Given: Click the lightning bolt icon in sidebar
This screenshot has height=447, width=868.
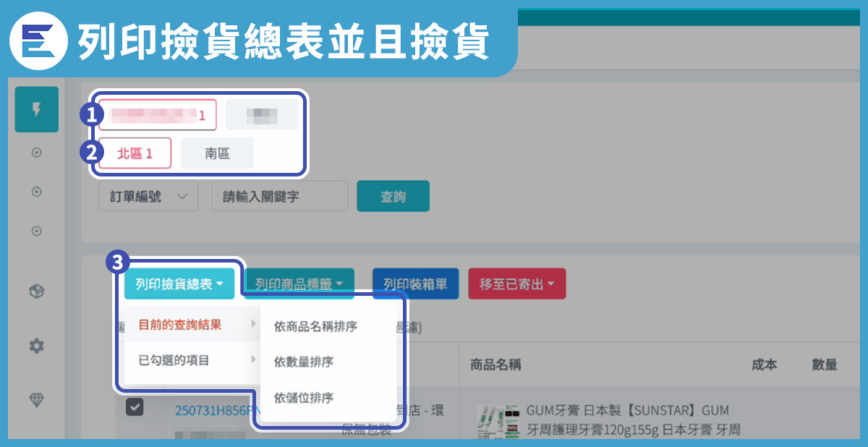Looking at the screenshot, I should [36, 111].
